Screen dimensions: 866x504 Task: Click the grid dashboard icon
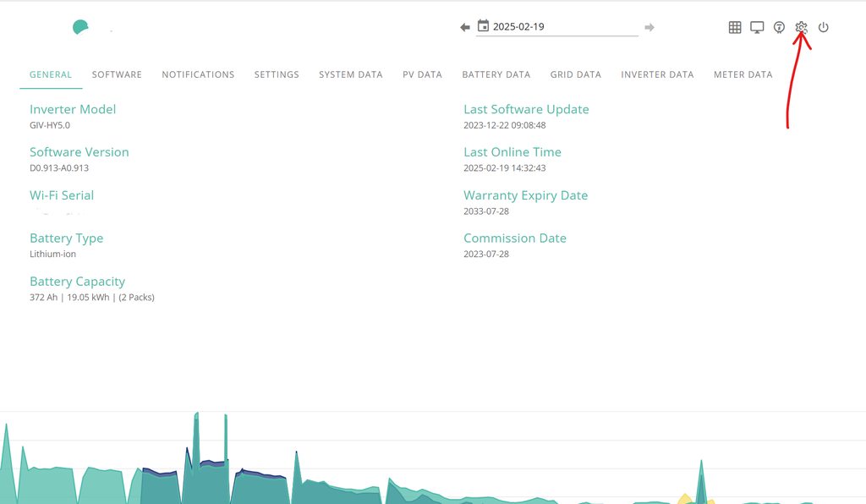tap(735, 27)
